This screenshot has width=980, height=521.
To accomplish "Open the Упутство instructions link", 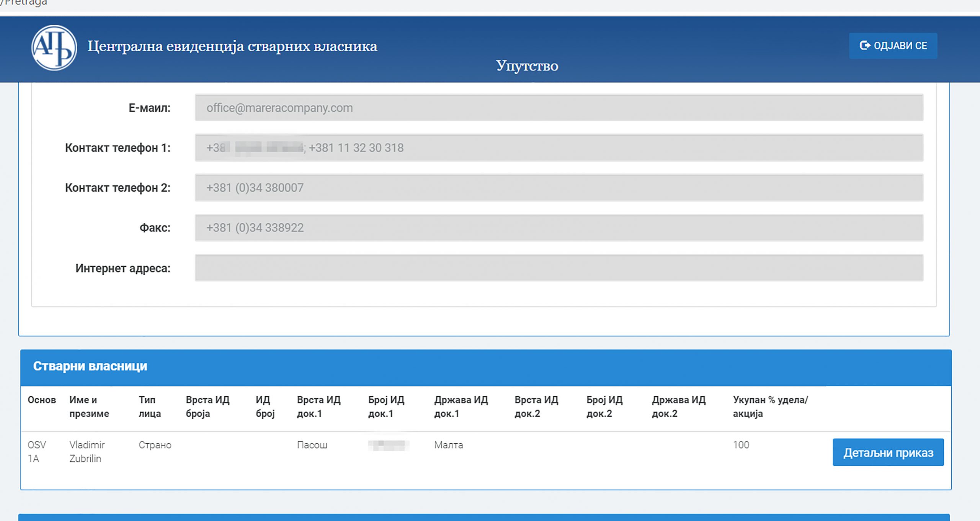I will point(527,66).
